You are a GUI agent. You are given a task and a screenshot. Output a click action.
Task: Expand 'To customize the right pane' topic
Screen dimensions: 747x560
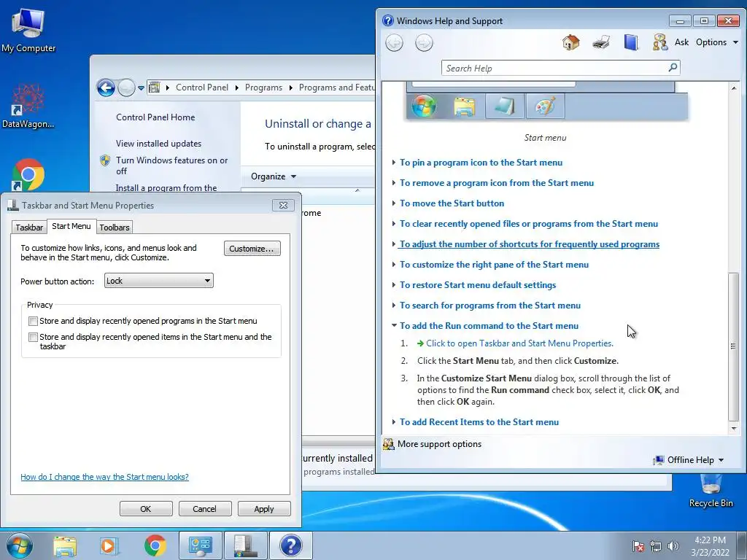click(x=494, y=265)
